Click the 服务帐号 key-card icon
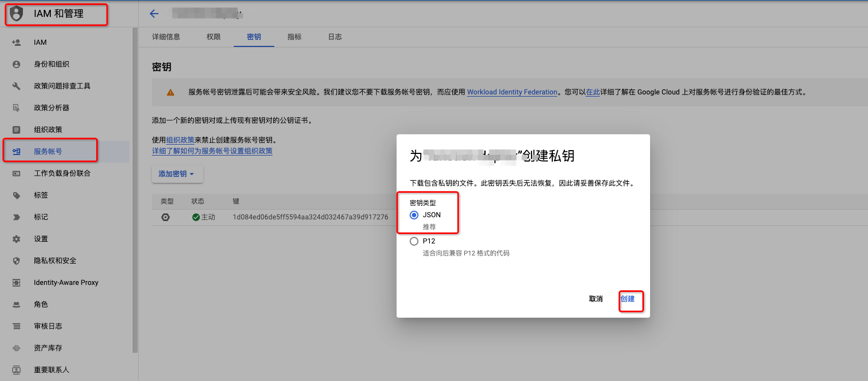The height and width of the screenshot is (381, 868). pyautogui.click(x=16, y=151)
